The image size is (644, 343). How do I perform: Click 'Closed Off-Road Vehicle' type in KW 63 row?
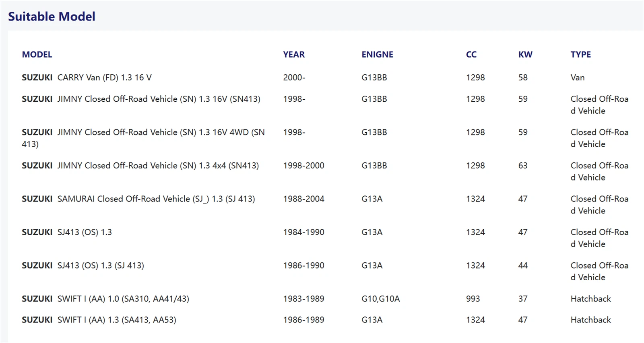[599, 172]
